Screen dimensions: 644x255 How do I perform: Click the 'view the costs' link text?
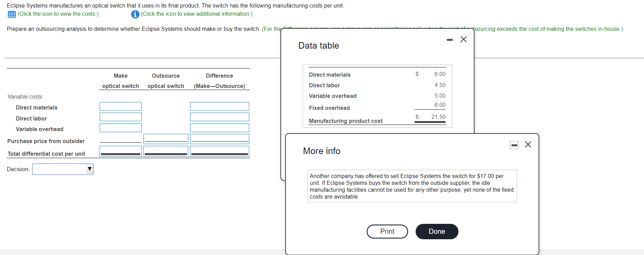tap(58, 14)
